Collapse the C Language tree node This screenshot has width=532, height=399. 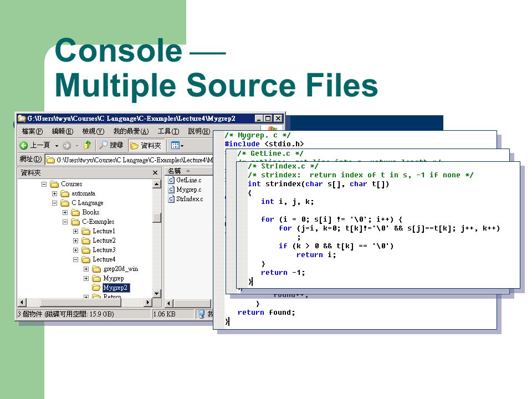point(55,203)
